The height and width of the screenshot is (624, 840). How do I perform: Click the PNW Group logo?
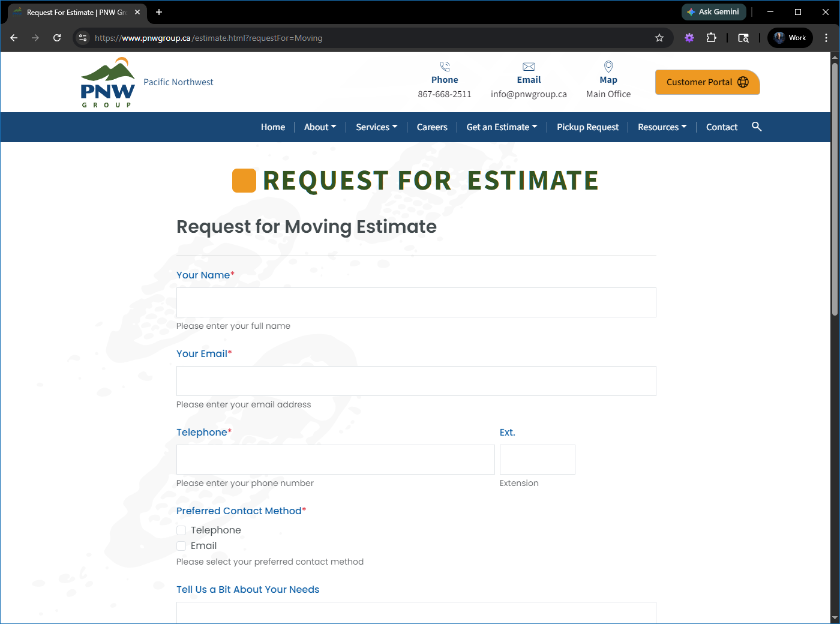pyautogui.click(x=108, y=83)
